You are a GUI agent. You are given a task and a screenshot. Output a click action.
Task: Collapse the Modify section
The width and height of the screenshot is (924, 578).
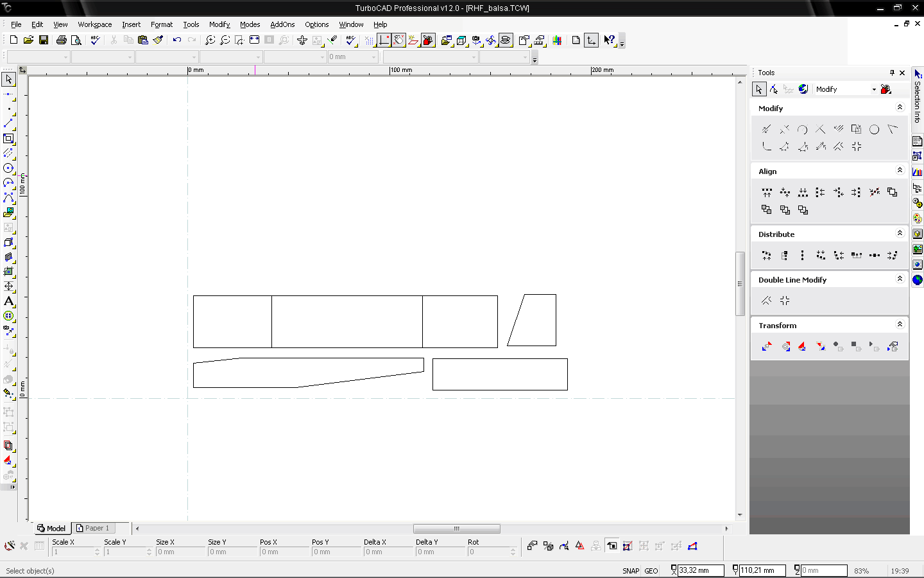(x=900, y=107)
